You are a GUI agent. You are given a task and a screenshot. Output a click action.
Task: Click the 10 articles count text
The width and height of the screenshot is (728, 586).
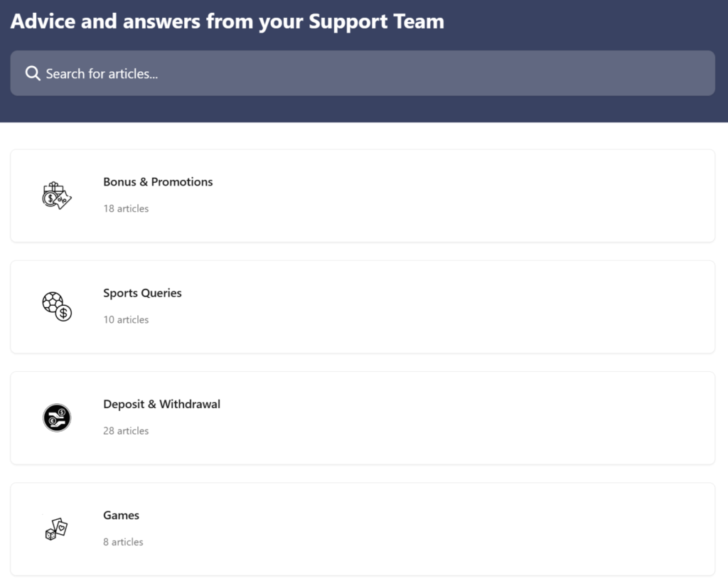pyautogui.click(x=126, y=319)
